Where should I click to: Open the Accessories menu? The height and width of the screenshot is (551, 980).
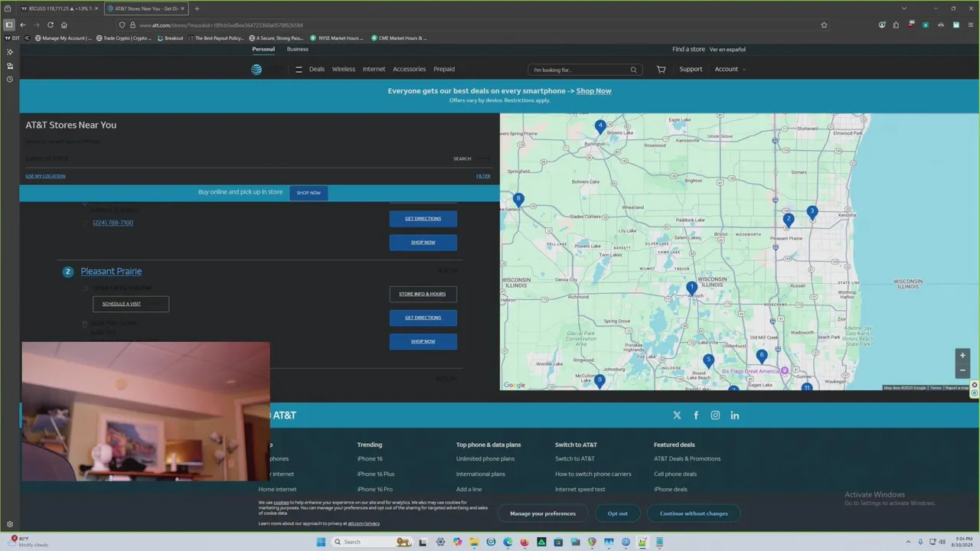(410, 69)
